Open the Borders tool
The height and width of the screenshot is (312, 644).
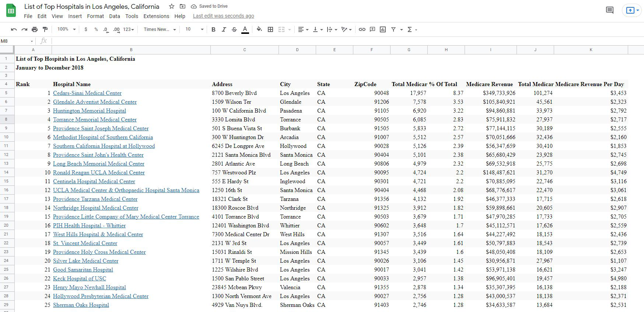270,29
